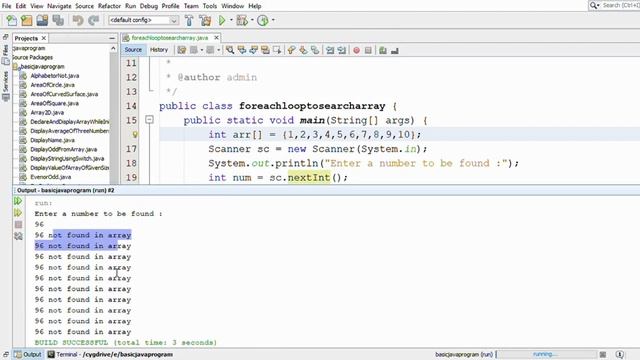Click the Debug Project toolbar icon

242,20
